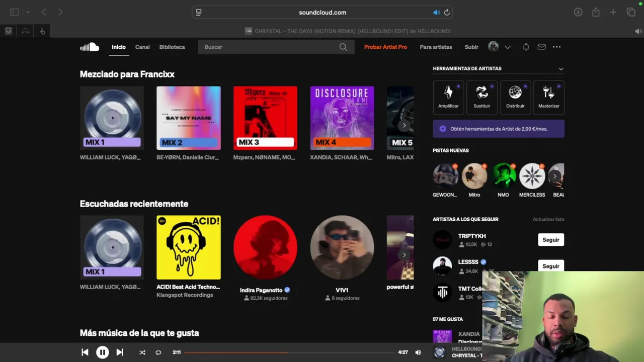This screenshot has height=362, width=644.
Task: Open now-playing track artwork in player
Action: [x=439, y=352]
